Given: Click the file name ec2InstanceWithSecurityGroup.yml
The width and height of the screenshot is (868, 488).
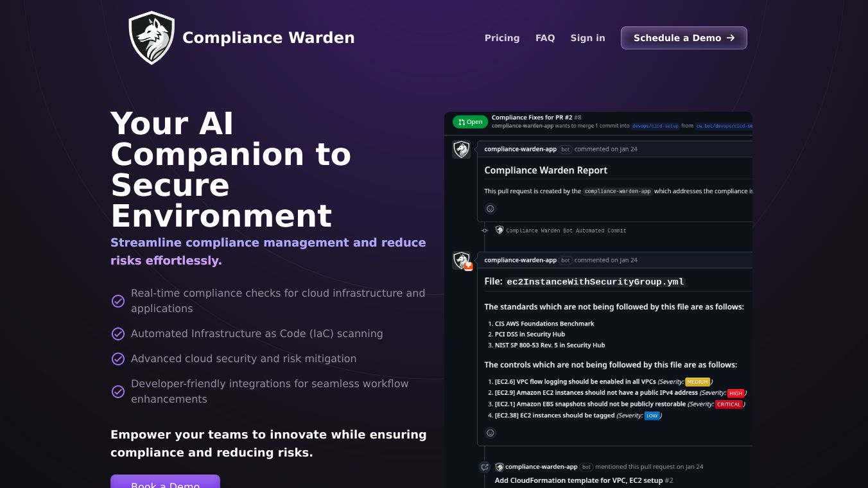Looking at the screenshot, I should (596, 282).
